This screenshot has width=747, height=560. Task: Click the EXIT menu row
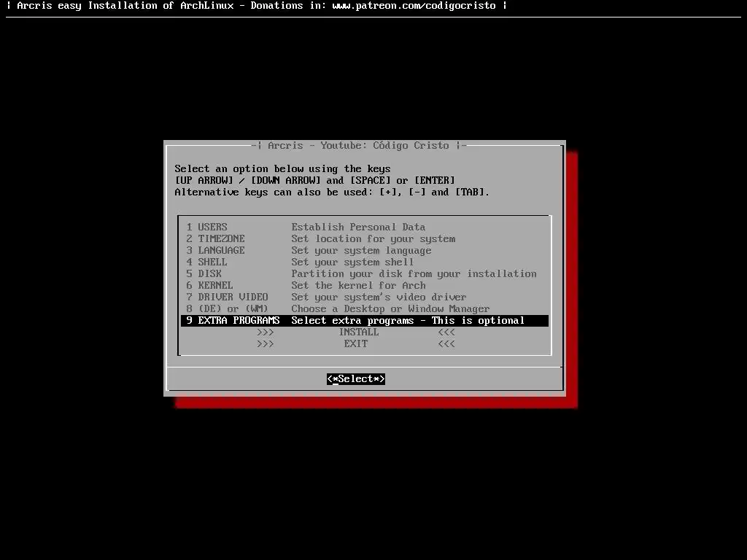point(365,344)
